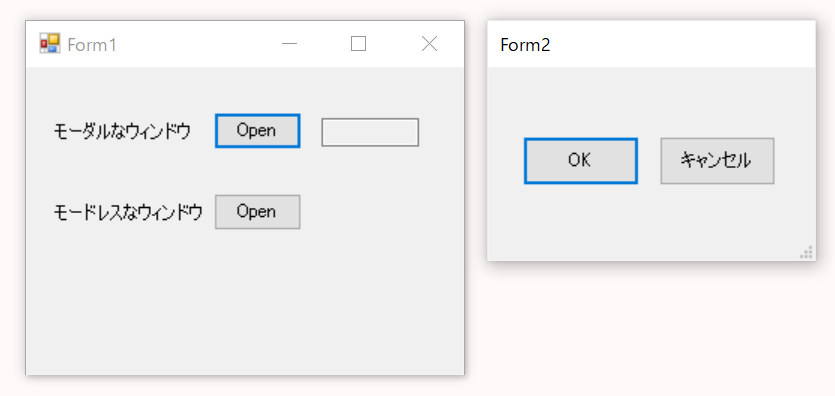This screenshot has width=835, height=396.
Task: Minimize the Form1 window
Action: coord(289,44)
